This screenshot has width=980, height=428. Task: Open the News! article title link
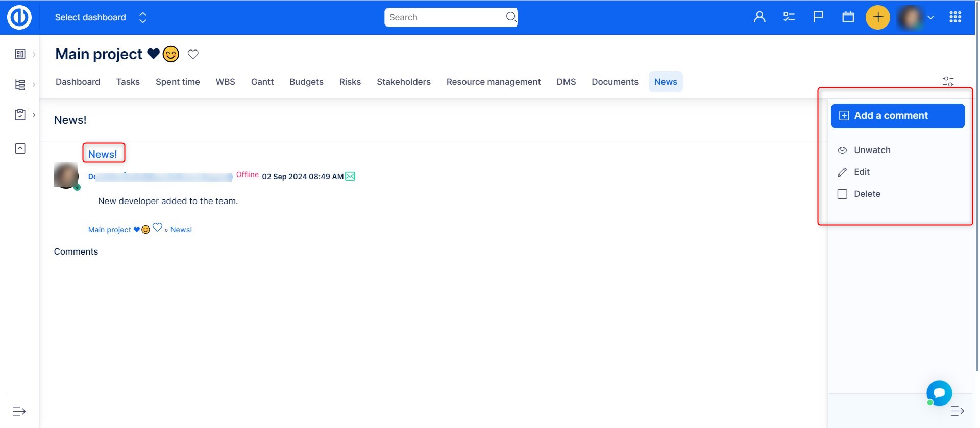point(103,154)
